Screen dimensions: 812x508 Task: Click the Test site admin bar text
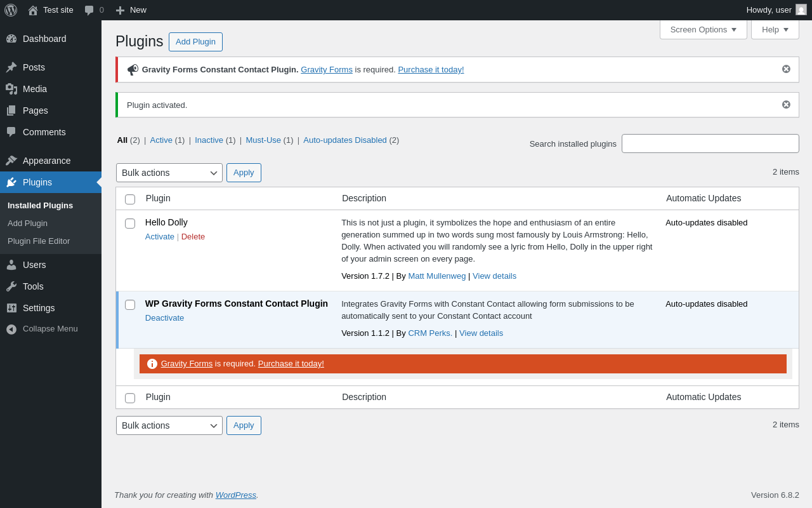coord(58,10)
